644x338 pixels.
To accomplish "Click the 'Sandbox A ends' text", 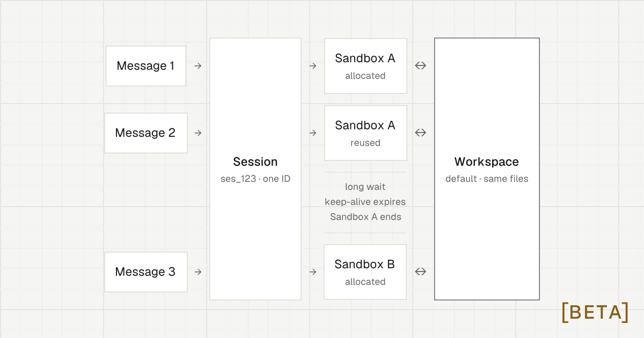I will [x=365, y=217].
